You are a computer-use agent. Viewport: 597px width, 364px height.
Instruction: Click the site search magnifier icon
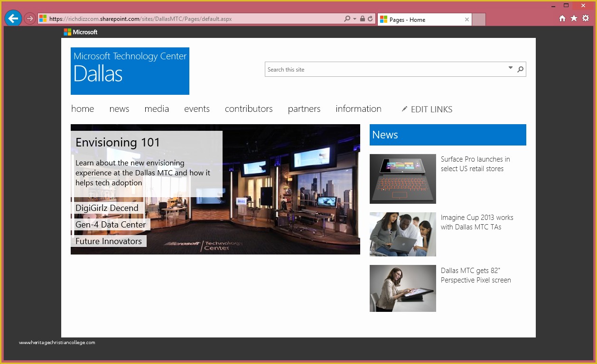(x=521, y=69)
